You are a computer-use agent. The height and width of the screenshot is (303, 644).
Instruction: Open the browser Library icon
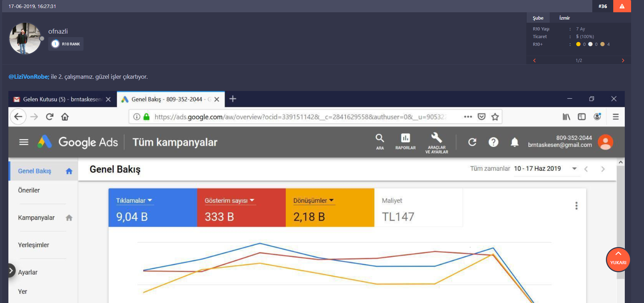(x=566, y=117)
